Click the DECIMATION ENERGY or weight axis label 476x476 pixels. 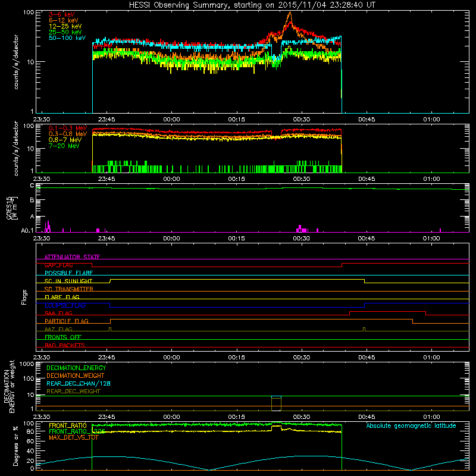(x=9, y=386)
